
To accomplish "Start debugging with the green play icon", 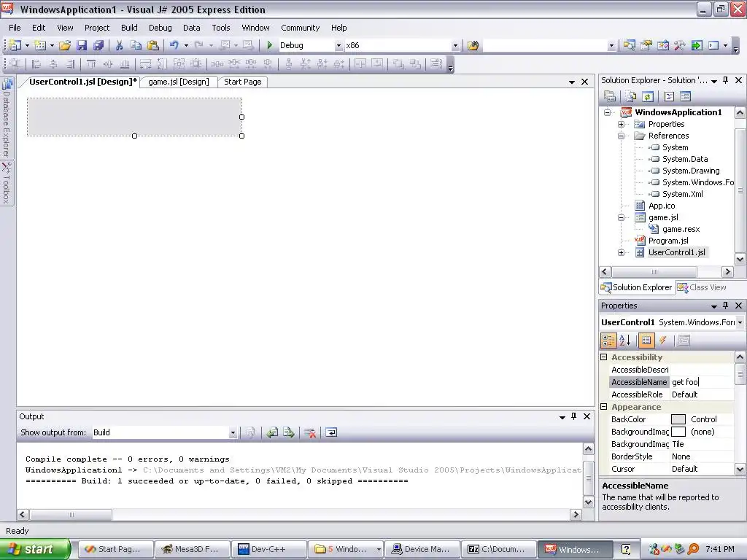I will [270, 45].
